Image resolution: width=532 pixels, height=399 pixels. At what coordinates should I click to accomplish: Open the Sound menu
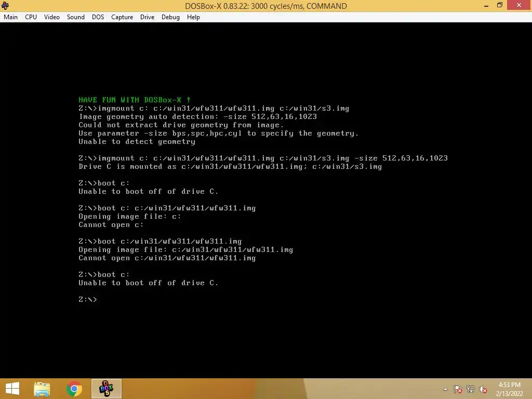click(76, 17)
